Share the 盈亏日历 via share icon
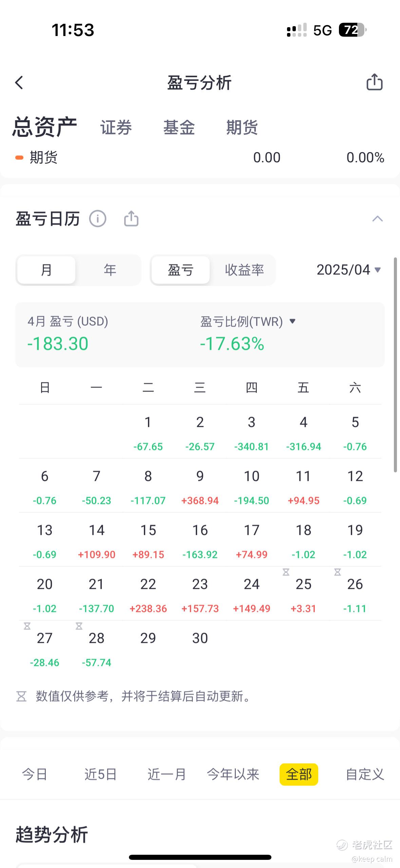The height and width of the screenshot is (868, 400). coord(131,218)
